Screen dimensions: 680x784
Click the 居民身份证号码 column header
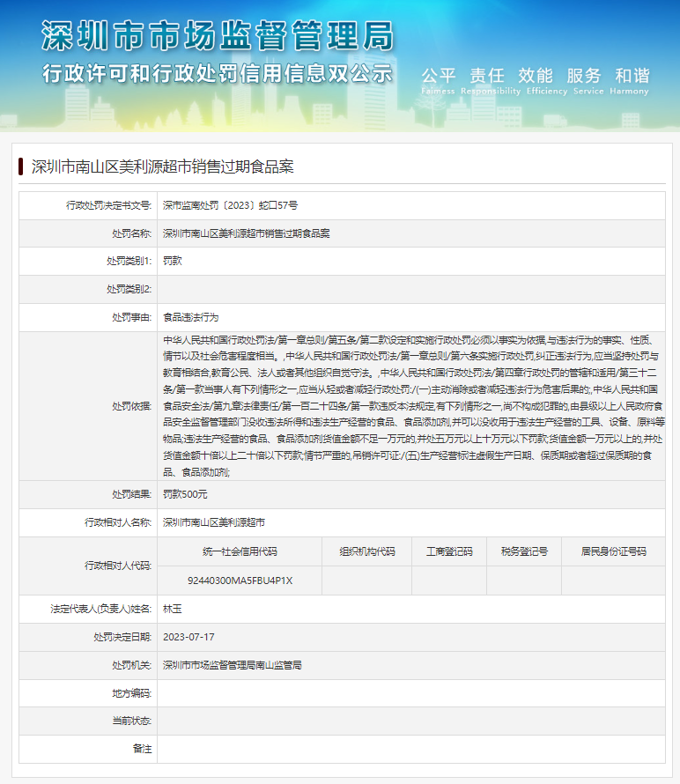coord(614,551)
